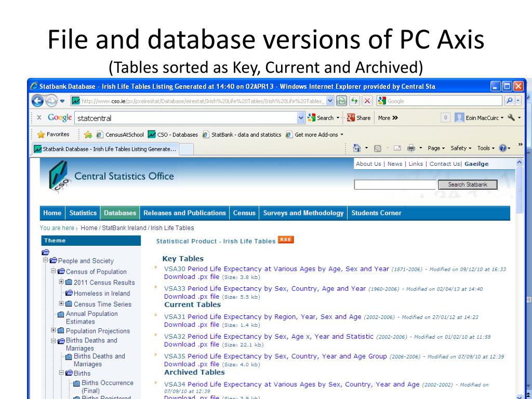532x399 pixels.
Task: Click the orange RSS badge
Action: pyautogui.click(x=285, y=240)
